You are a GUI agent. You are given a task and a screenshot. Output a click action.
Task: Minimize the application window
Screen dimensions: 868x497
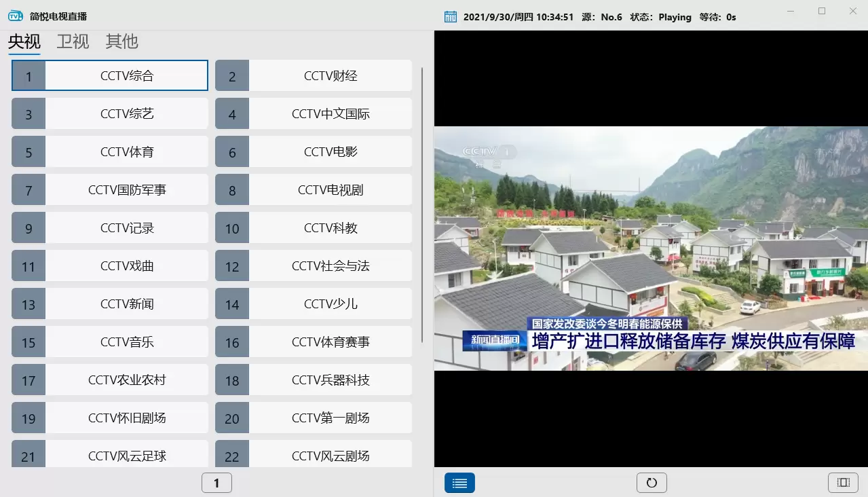point(791,11)
